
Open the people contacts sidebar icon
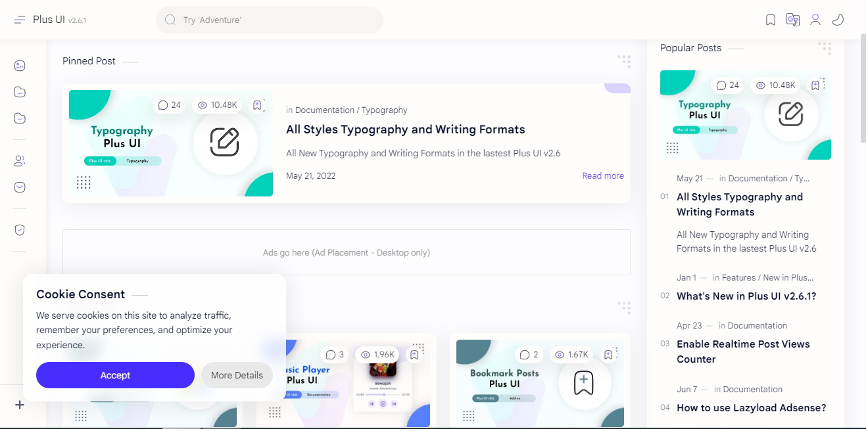[x=20, y=161]
